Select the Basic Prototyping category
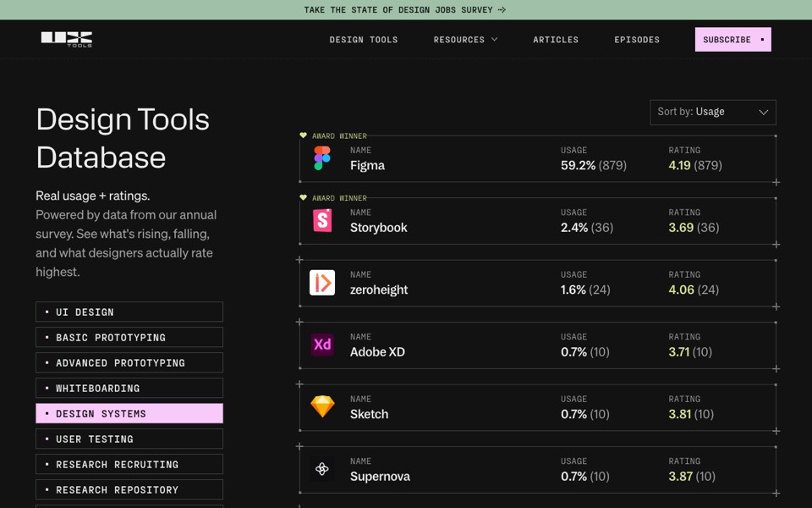Screen dimensions: 812x508 tap(129, 338)
